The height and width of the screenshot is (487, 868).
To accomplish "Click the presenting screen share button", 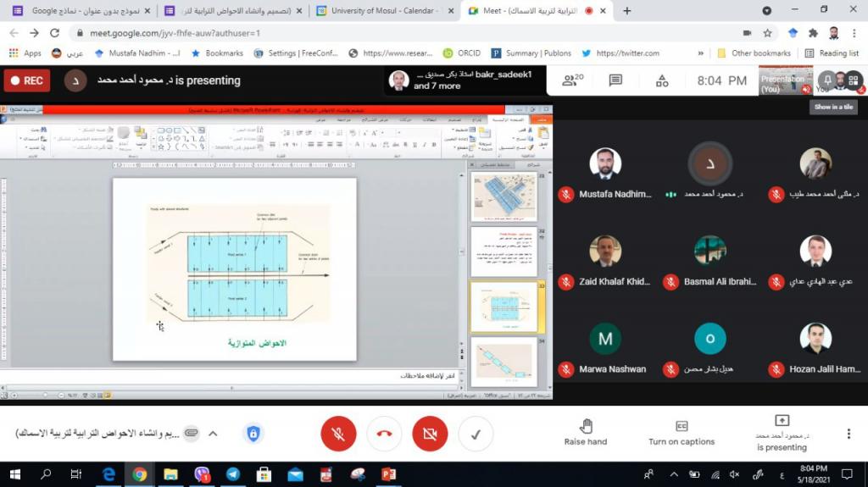I will coord(782,432).
